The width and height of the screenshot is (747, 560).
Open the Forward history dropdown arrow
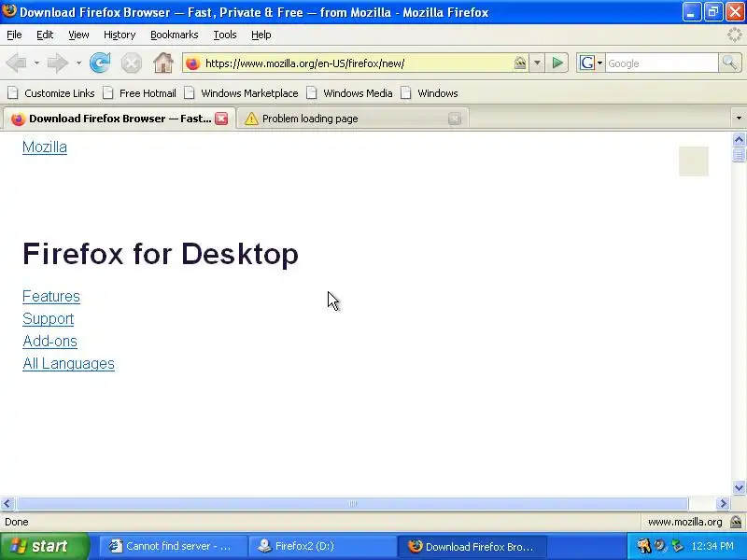click(78, 63)
